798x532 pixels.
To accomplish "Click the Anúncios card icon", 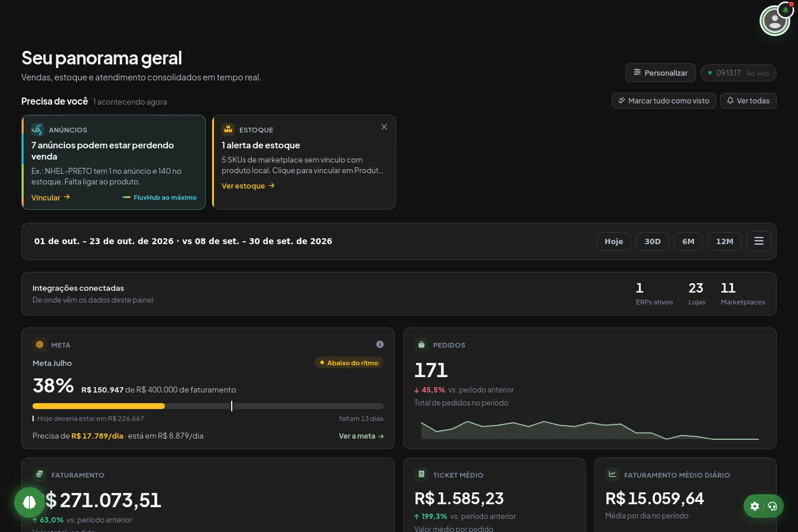I will coord(38,129).
